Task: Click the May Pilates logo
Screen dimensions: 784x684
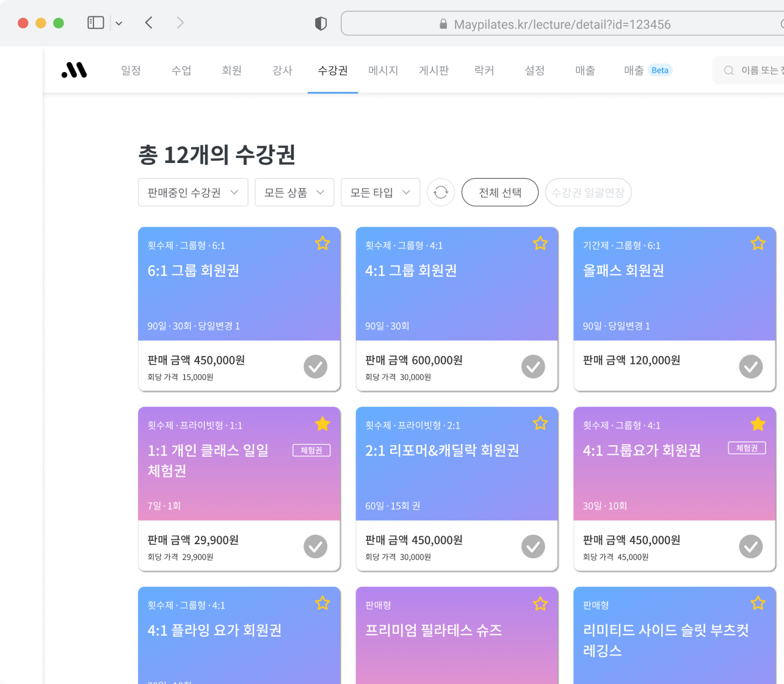Action: pyautogui.click(x=73, y=70)
